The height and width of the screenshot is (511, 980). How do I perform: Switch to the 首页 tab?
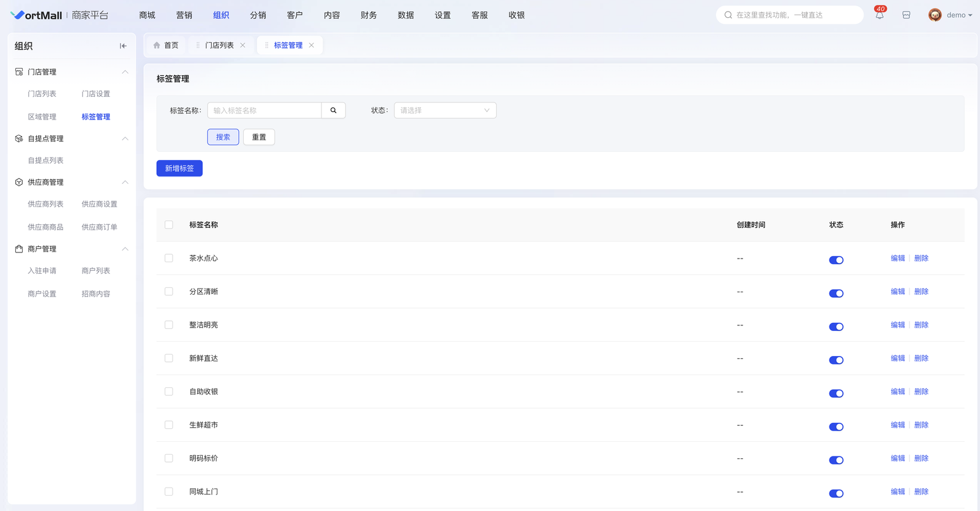pyautogui.click(x=165, y=45)
